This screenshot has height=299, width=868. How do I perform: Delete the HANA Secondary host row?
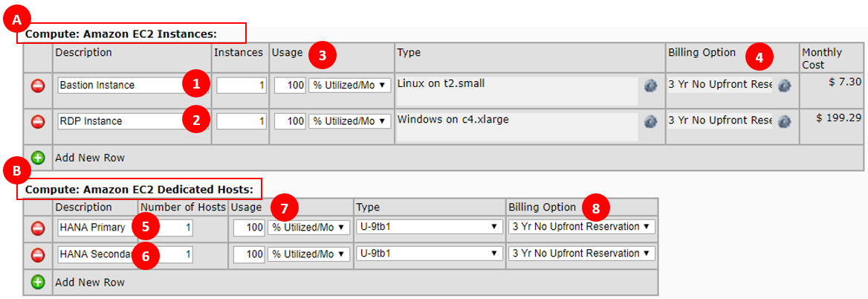[x=38, y=254]
